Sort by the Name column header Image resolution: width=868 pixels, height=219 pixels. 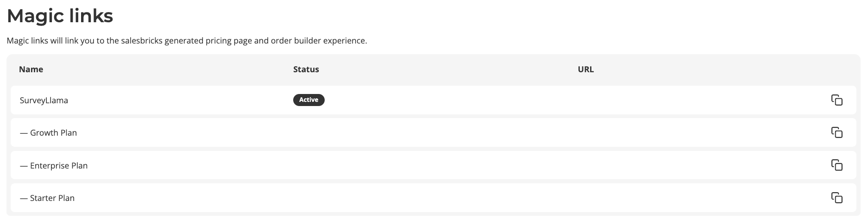point(31,69)
